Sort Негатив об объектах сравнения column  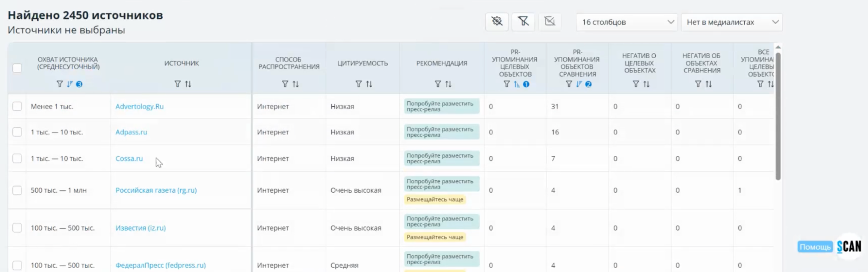click(x=709, y=84)
